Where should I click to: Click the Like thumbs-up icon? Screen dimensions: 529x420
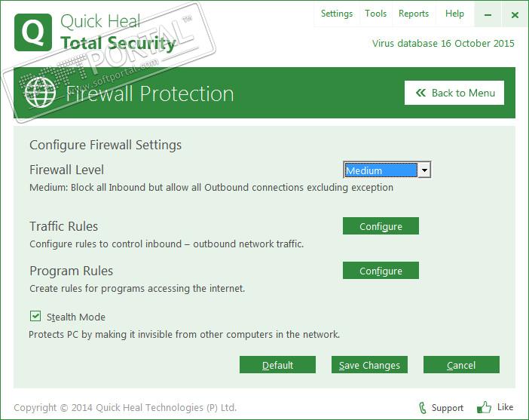(x=484, y=407)
